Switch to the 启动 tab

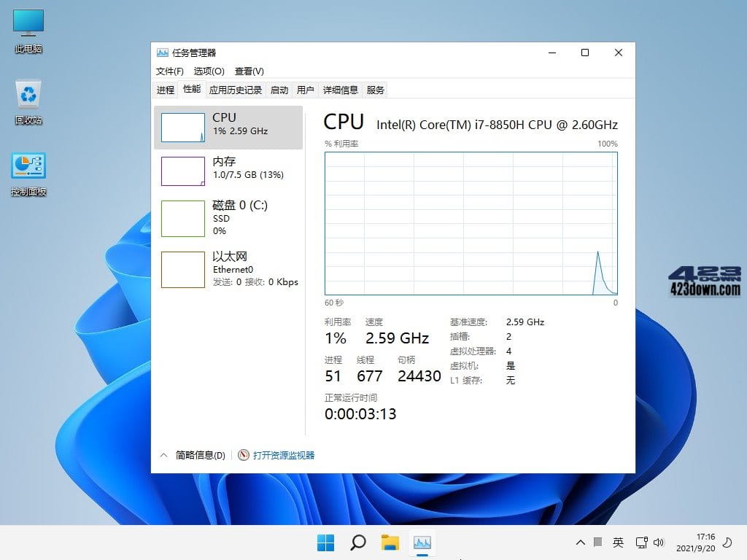pos(279,90)
